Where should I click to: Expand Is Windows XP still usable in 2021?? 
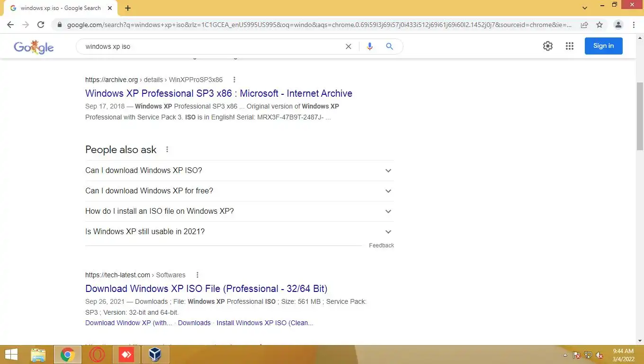(x=239, y=232)
